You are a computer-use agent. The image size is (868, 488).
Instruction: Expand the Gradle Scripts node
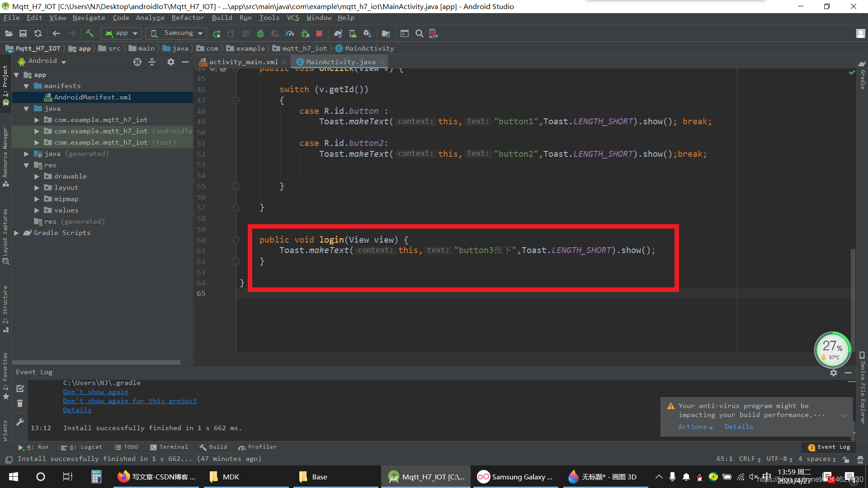point(16,233)
